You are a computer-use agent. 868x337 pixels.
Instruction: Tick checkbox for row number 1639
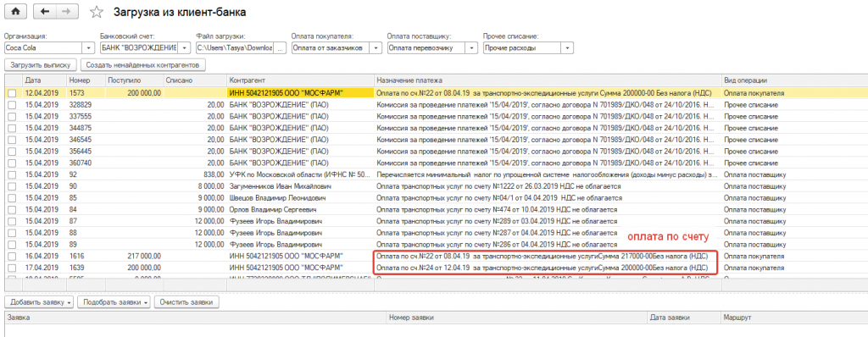(x=12, y=268)
